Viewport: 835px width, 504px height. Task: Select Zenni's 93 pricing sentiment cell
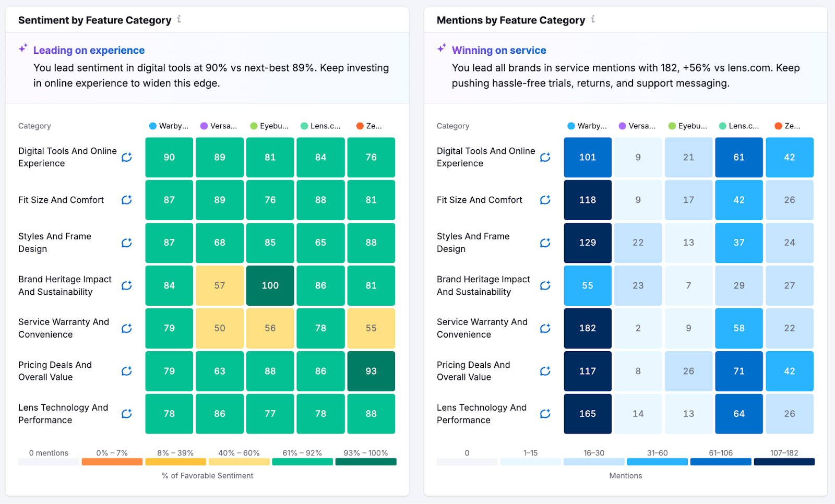(371, 371)
